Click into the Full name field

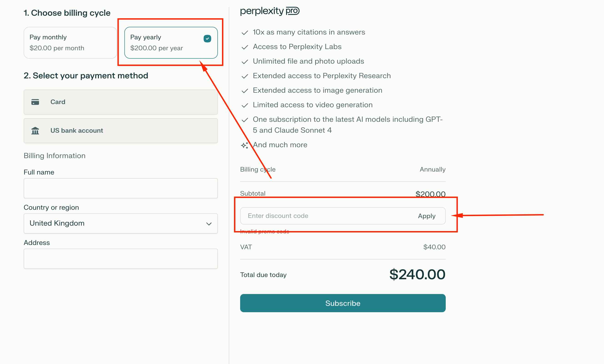121,188
